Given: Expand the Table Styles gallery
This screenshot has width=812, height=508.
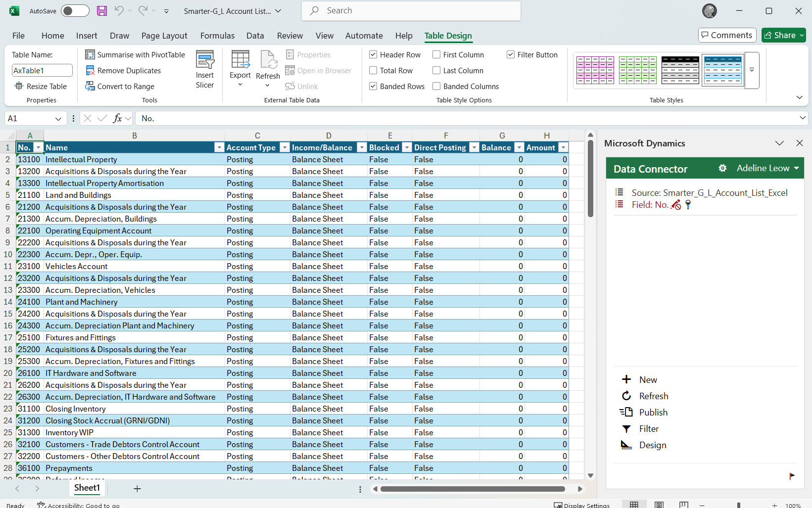Looking at the screenshot, I should click(752, 70).
